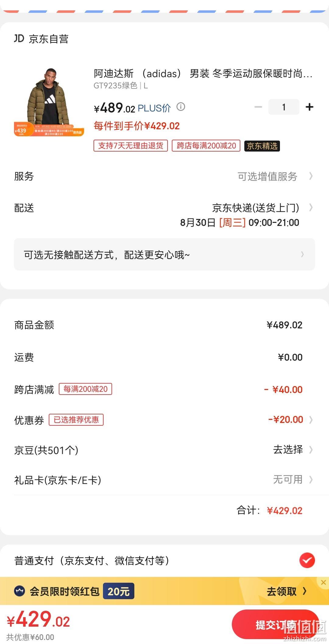
Task: Open 京东快递 delivery options chevron
Action: [x=311, y=208]
